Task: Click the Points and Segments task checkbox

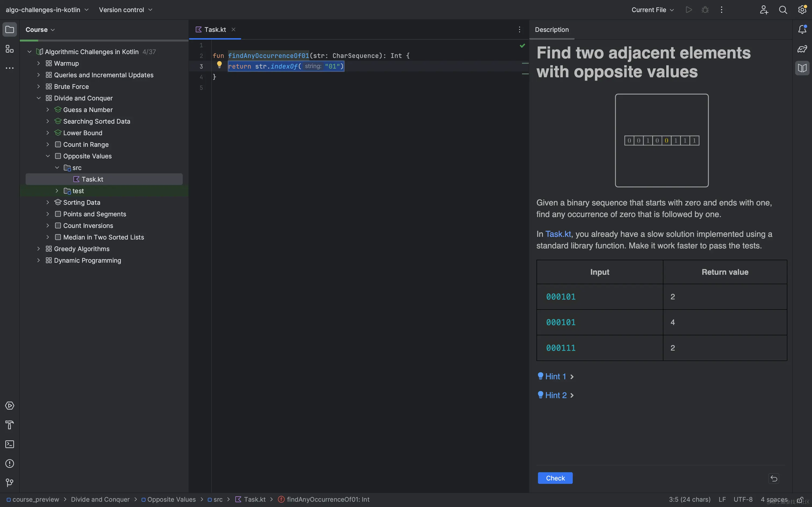Action: coord(58,214)
